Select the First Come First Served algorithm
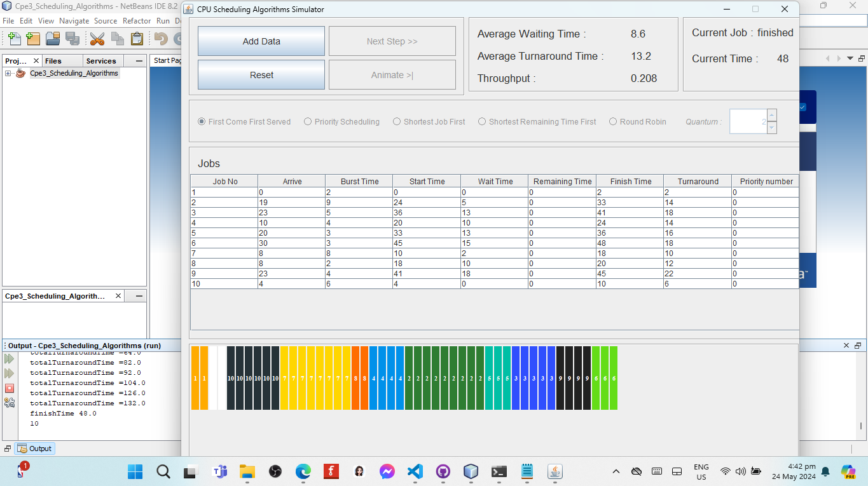This screenshot has width=868, height=486. pyautogui.click(x=202, y=121)
